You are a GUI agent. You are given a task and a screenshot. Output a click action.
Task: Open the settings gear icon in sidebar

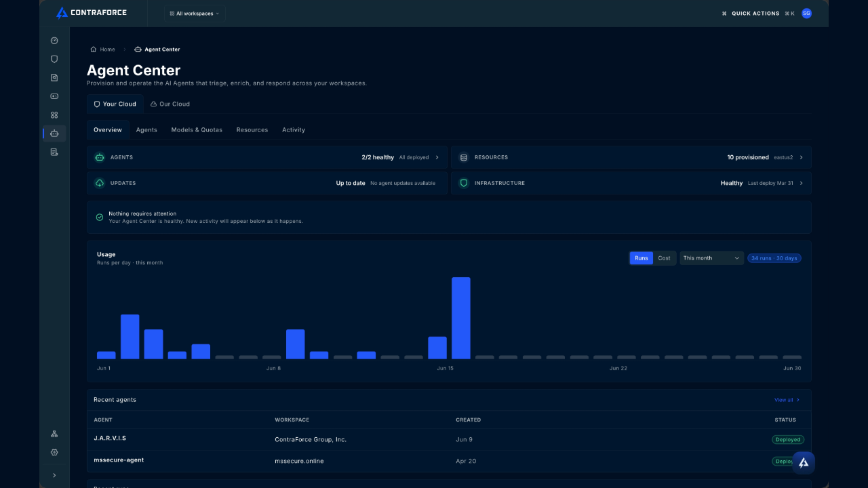point(54,452)
